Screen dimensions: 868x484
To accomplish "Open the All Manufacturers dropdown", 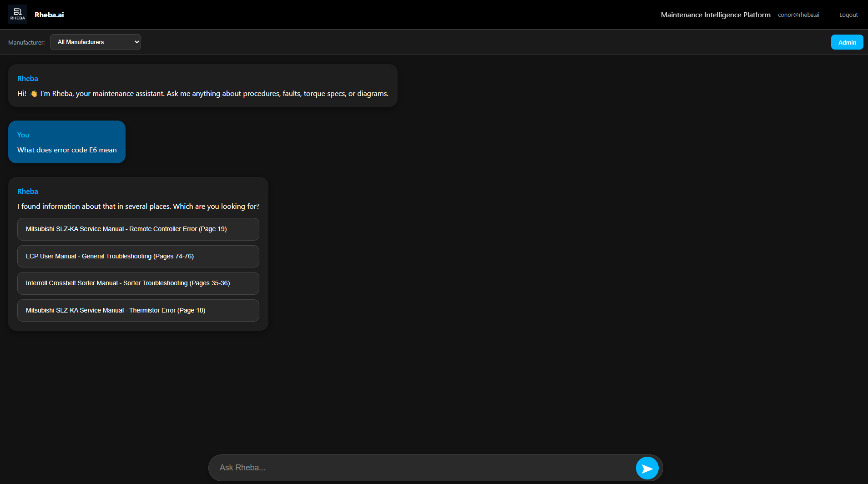I will point(96,42).
